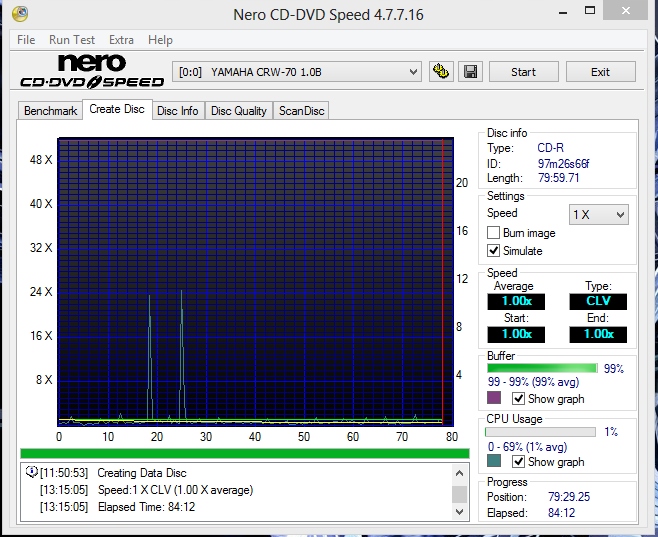Switch to the Disc Quality tab
Screen dimensions: 658x537
click(x=239, y=111)
